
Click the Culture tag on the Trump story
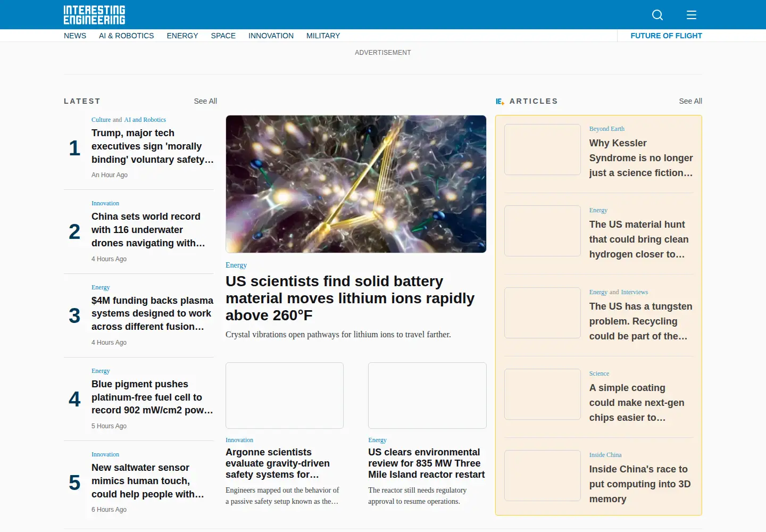coord(101,120)
